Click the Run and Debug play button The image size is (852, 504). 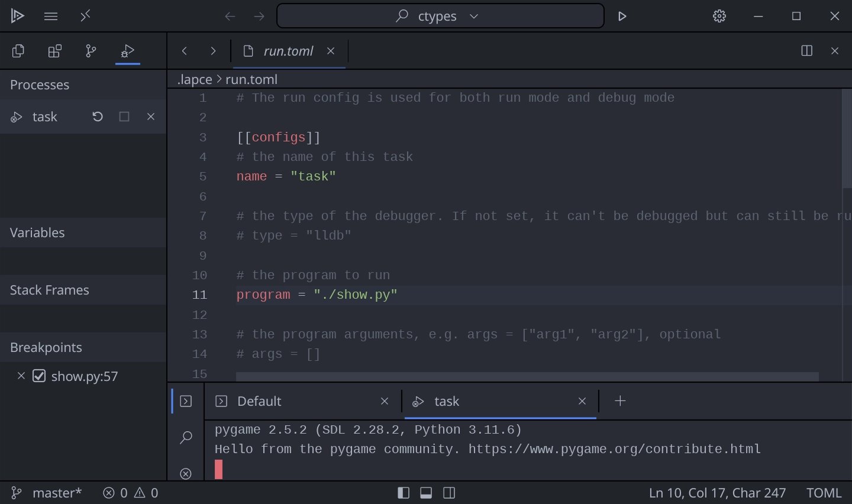(622, 17)
